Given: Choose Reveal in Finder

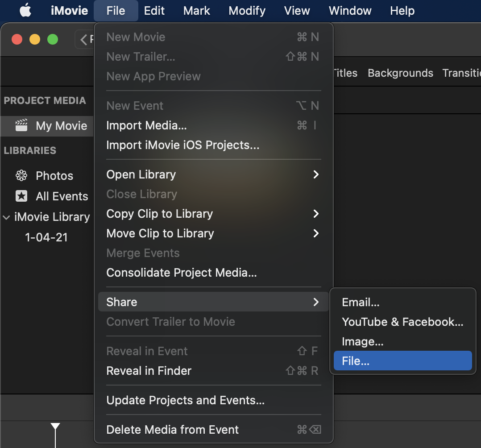Looking at the screenshot, I should (213, 371).
